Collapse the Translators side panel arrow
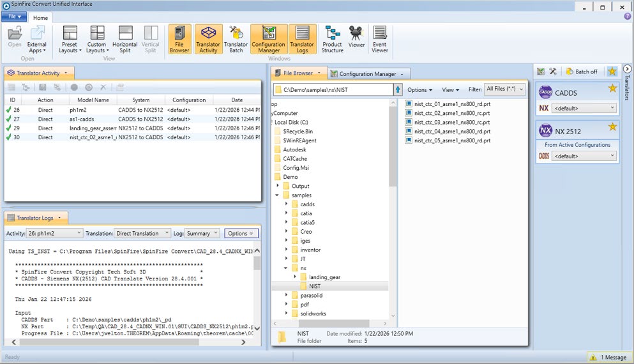Screen dimensions: 634x364 [x=627, y=69]
